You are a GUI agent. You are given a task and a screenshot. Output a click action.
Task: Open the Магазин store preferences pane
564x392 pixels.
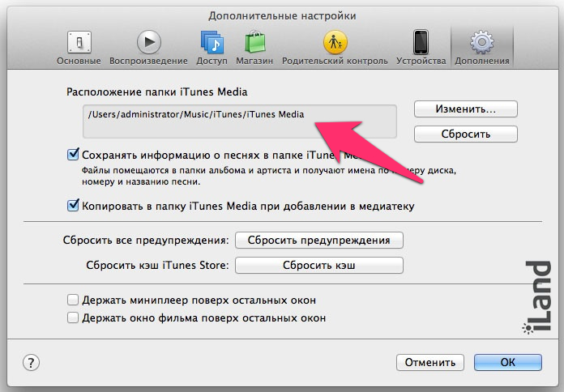tap(254, 49)
